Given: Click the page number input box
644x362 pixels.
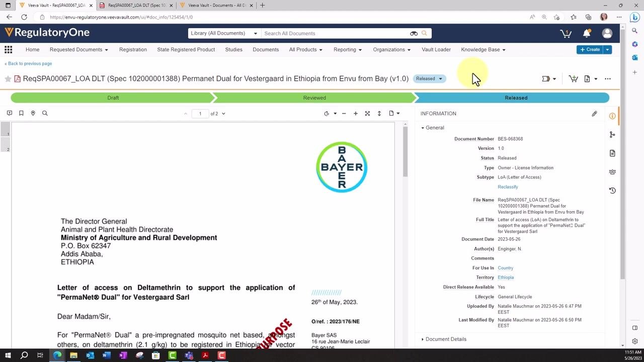Looking at the screenshot, I should (200, 114).
